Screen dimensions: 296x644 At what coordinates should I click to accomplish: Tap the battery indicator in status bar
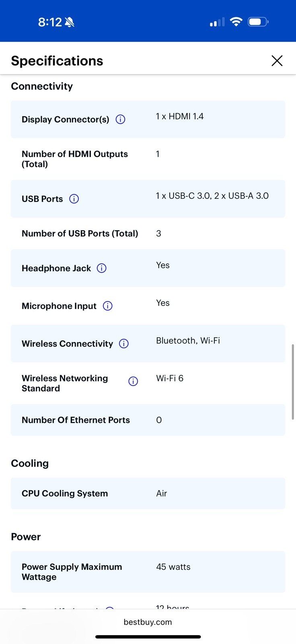point(258,22)
